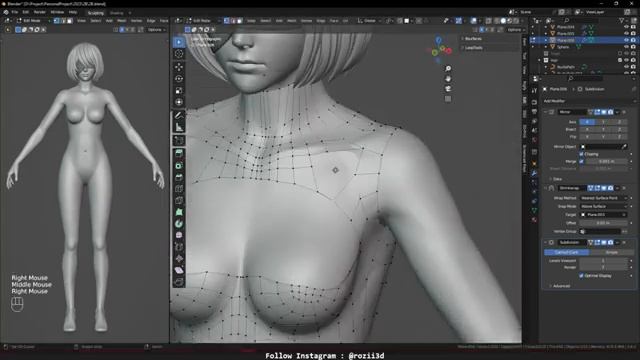
Task: Switch to the Sculpting workspace tab
Action: (96, 13)
